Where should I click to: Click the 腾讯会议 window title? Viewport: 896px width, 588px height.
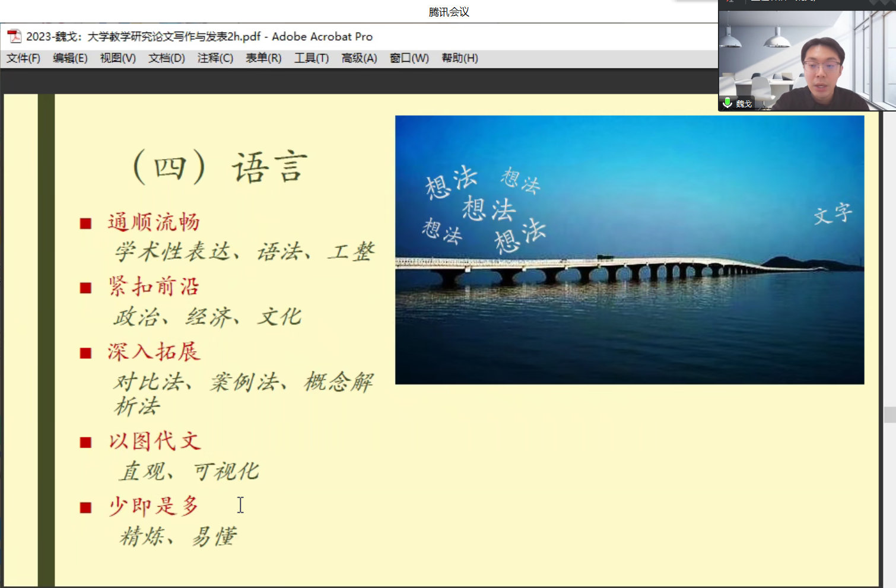(x=449, y=12)
